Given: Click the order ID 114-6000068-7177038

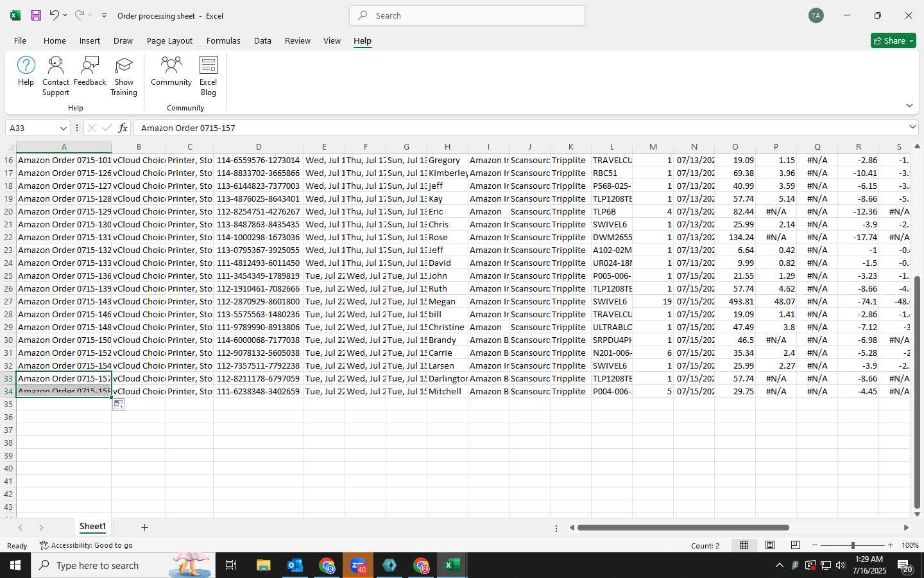Looking at the screenshot, I should coord(259,340).
